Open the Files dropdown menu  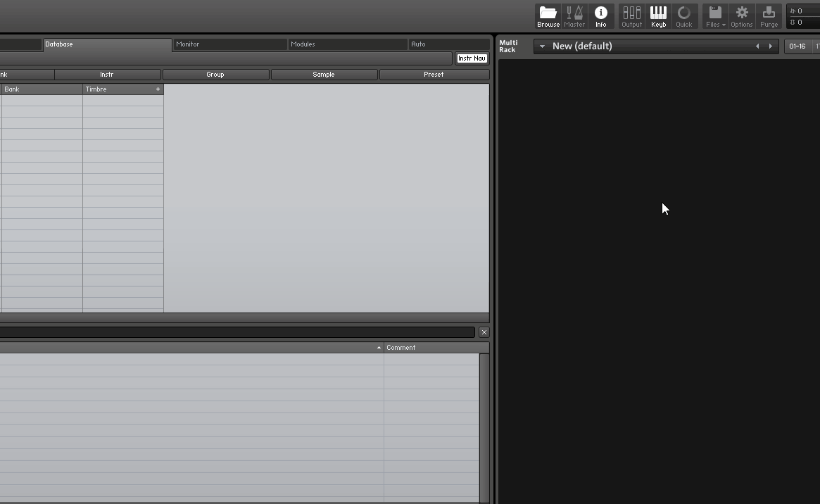pyautogui.click(x=714, y=15)
